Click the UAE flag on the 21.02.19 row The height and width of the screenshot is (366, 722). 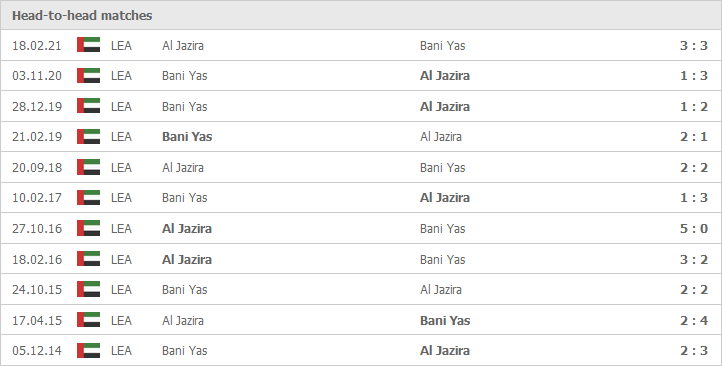(x=88, y=137)
